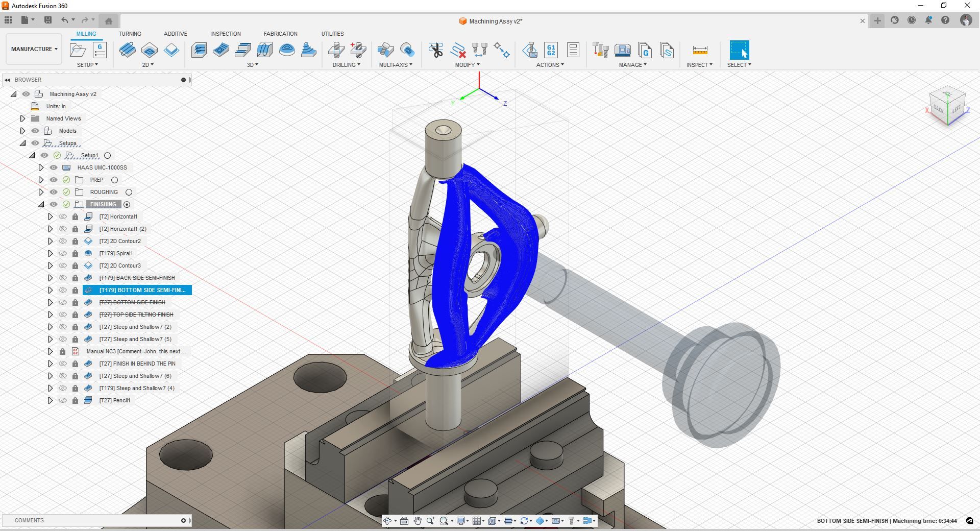980x531 pixels.
Task: Show the Spiral1 toolpath
Action: [63, 253]
